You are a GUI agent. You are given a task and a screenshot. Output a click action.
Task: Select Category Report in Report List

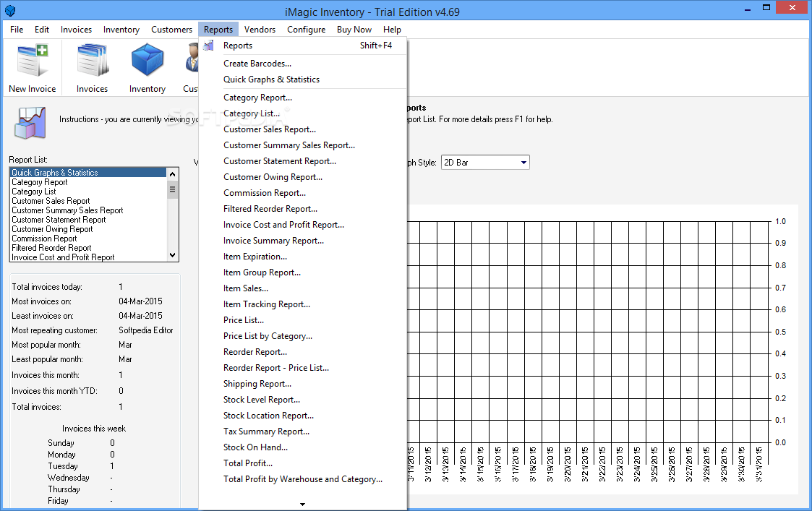click(88, 182)
